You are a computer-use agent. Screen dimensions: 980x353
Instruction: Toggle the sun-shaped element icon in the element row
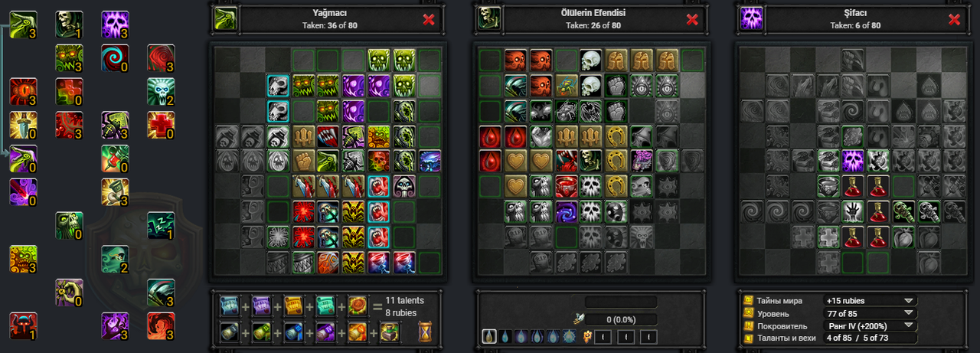coord(569,337)
